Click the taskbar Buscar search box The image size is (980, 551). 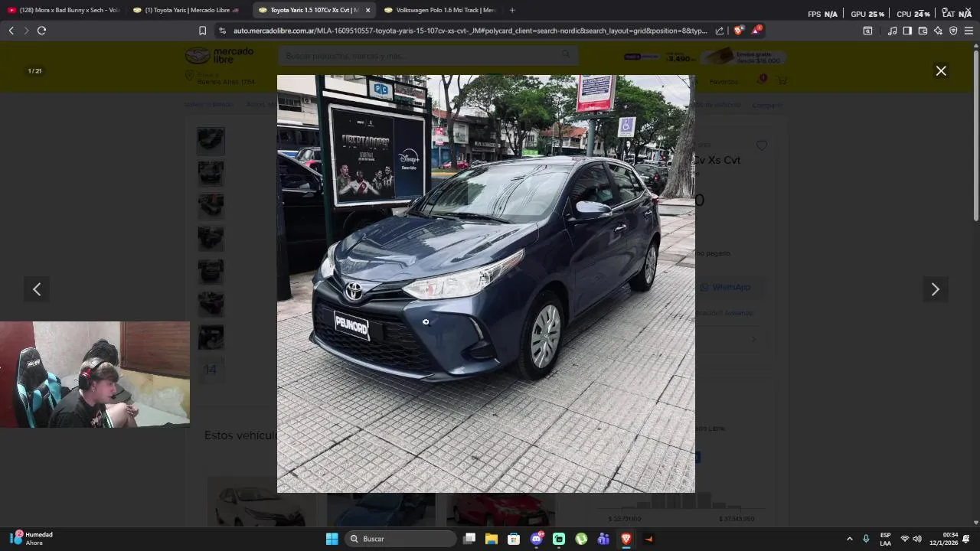[x=400, y=539]
